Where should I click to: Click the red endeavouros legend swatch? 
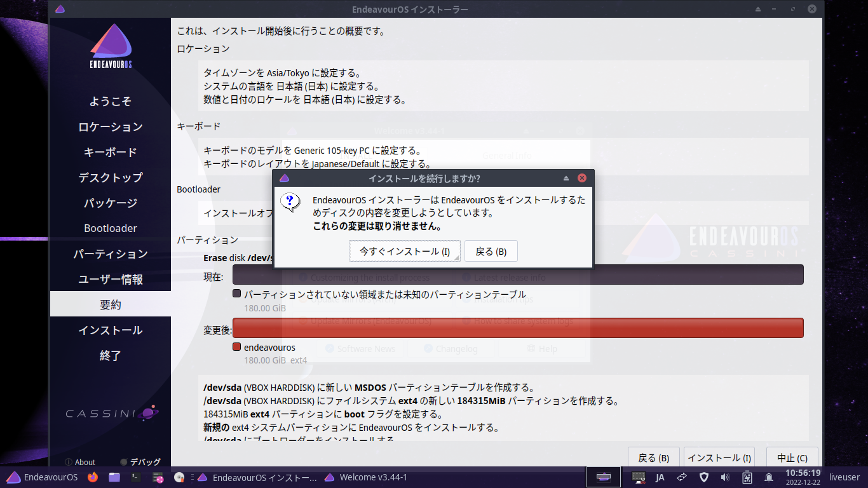(237, 347)
